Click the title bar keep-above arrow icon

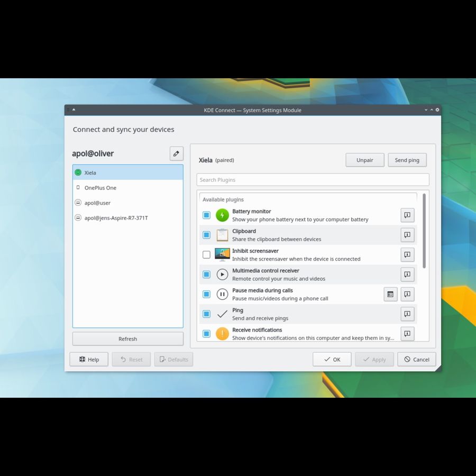click(74, 110)
